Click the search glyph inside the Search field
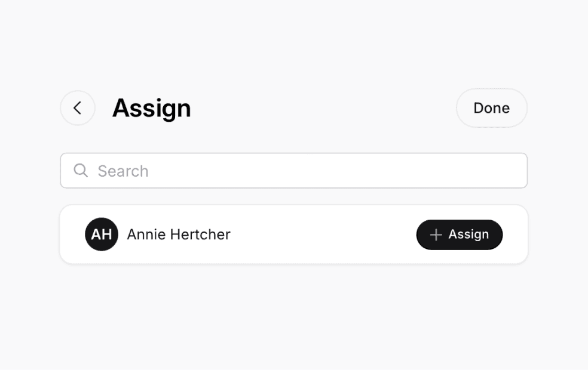This screenshot has height=370, width=588. (x=80, y=171)
